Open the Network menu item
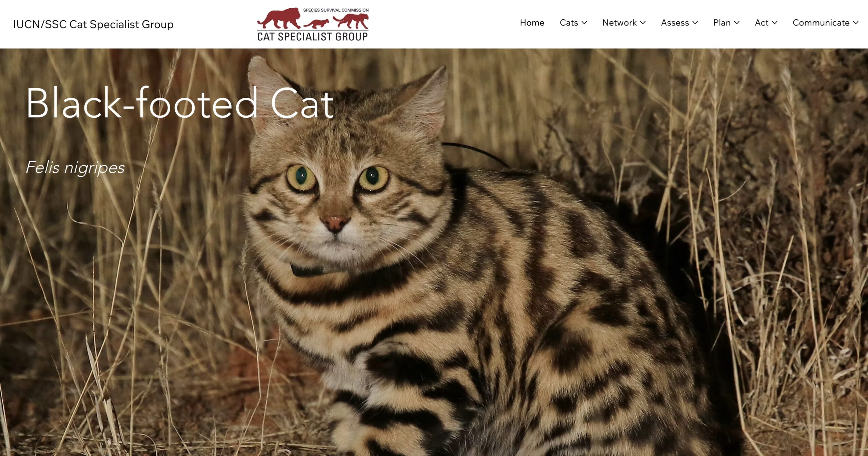The image size is (868, 456). click(619, 23)
